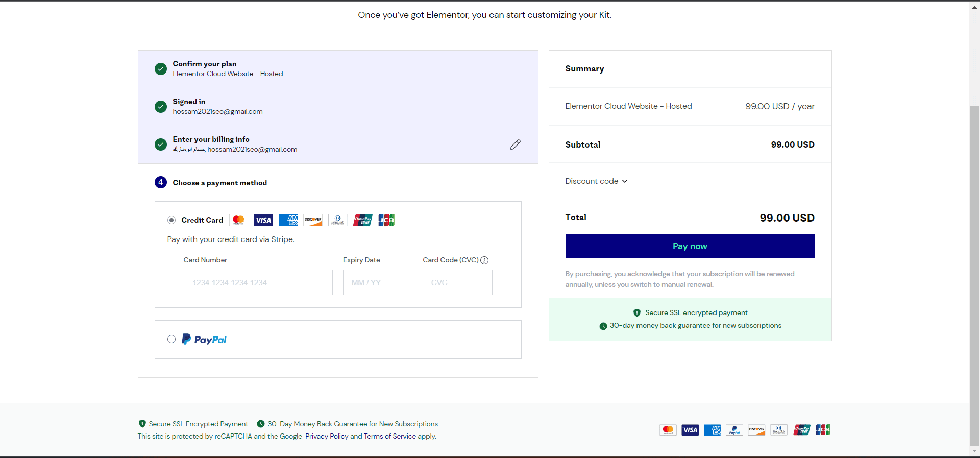The height and width of the screenshot is (458, 980).
Task: Click the Mastercard logo beside Credit Card
Action: tap(238, 220)
